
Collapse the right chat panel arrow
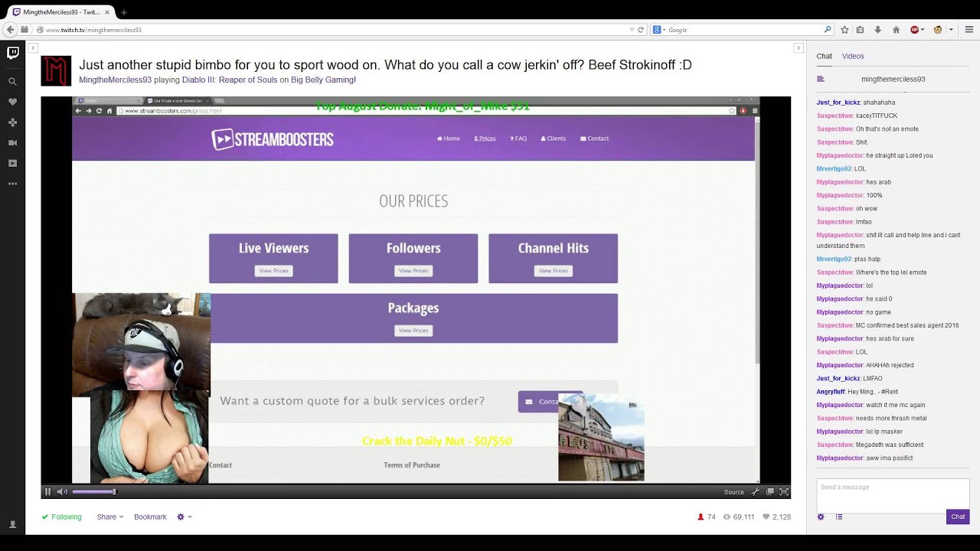(799, 47)
